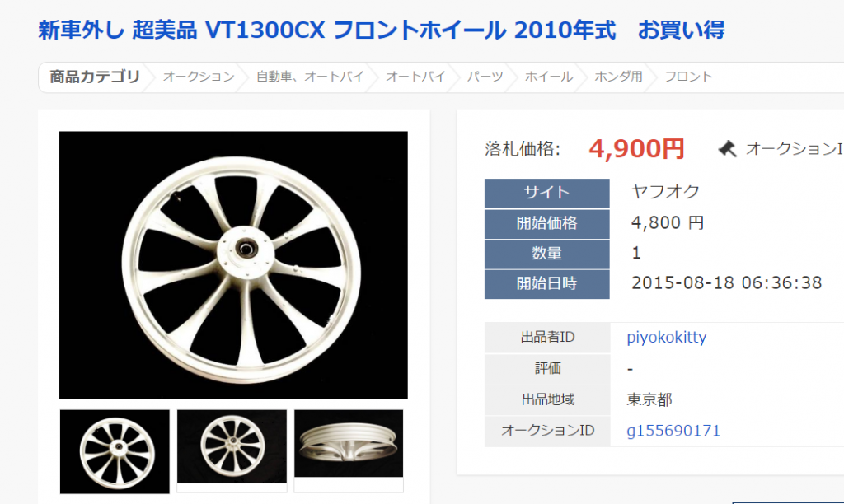
Task: Open the first wheel thumbnail
Action: click(115, 451)
